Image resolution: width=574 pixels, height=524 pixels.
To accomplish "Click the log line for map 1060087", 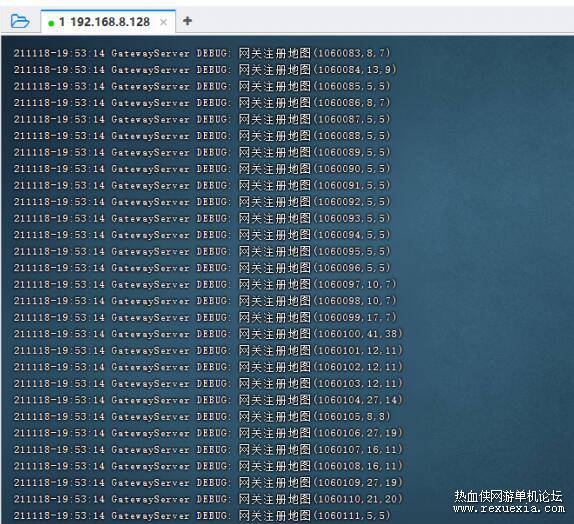I will 202,119.
